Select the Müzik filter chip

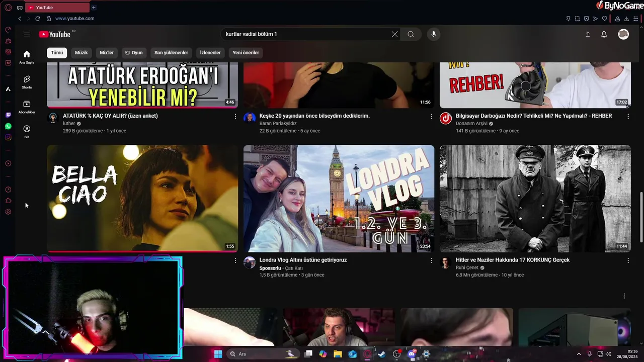pos(81,53)
